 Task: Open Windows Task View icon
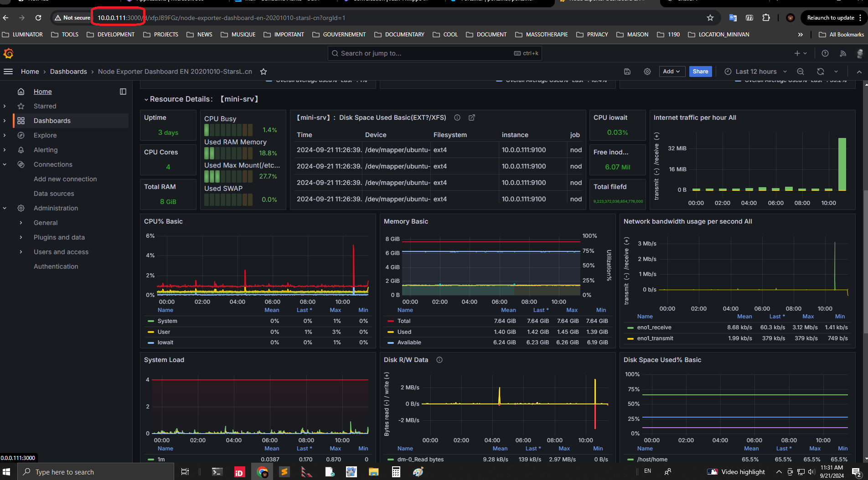tap(185, 472)
